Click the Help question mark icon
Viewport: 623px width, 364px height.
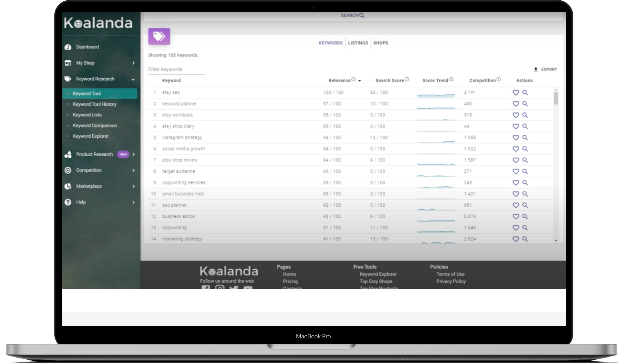click(68, 202)
